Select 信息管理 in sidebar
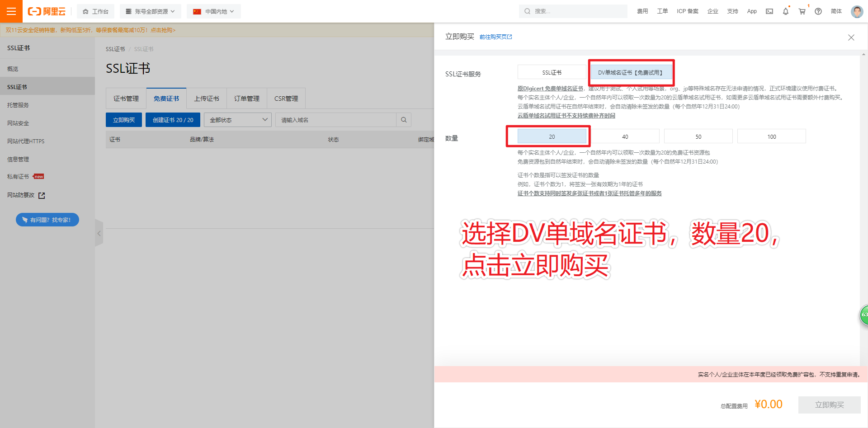Image resolution: width=868 pixels, height=428 pixels. 47,159
